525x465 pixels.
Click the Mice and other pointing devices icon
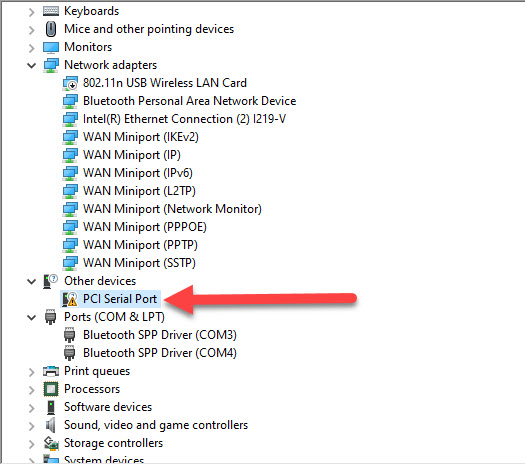click(51, 29)
